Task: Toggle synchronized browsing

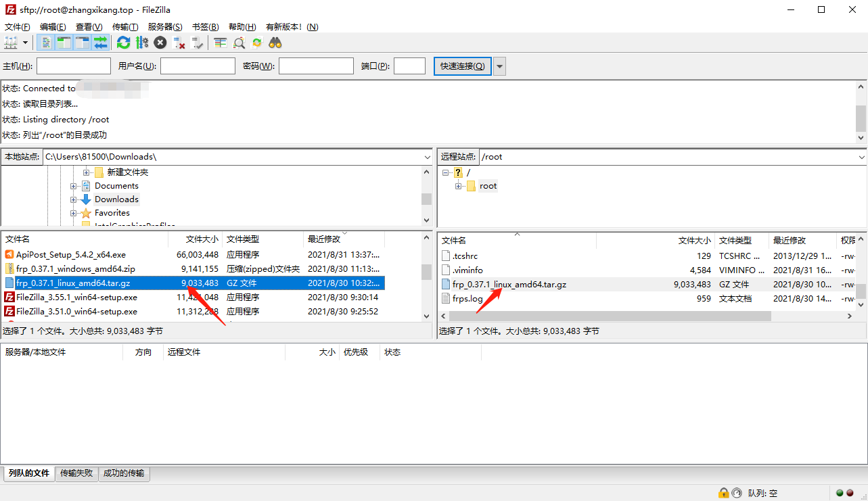Action: (257, 43)
